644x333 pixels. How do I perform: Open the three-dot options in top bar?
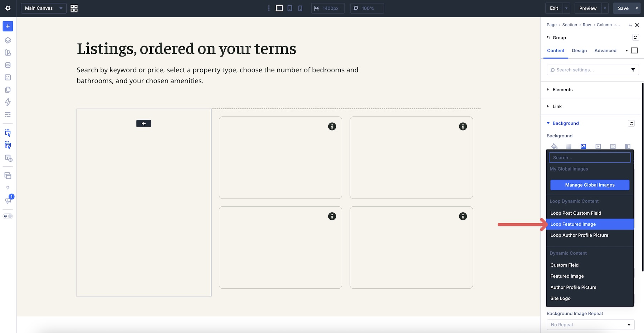269,8
